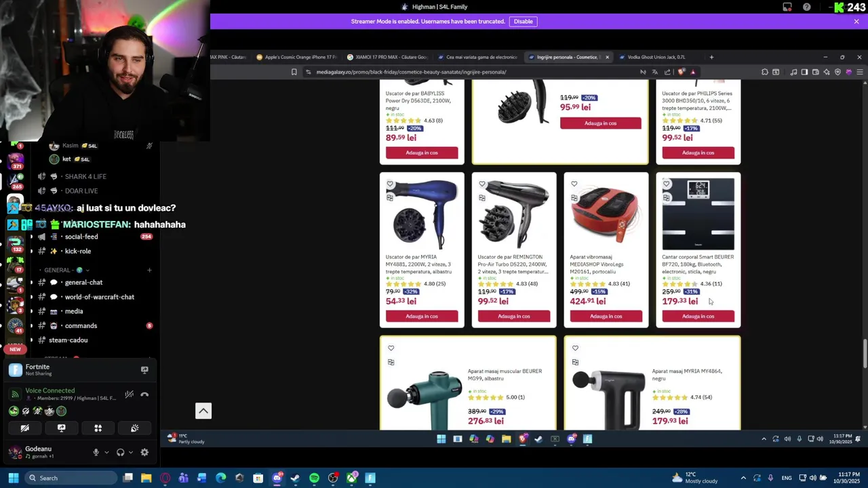Viewport: 868px width, 488px height.
Task: Click the Windows Start button
Action: pyautogui.click(x=13, y=478)
